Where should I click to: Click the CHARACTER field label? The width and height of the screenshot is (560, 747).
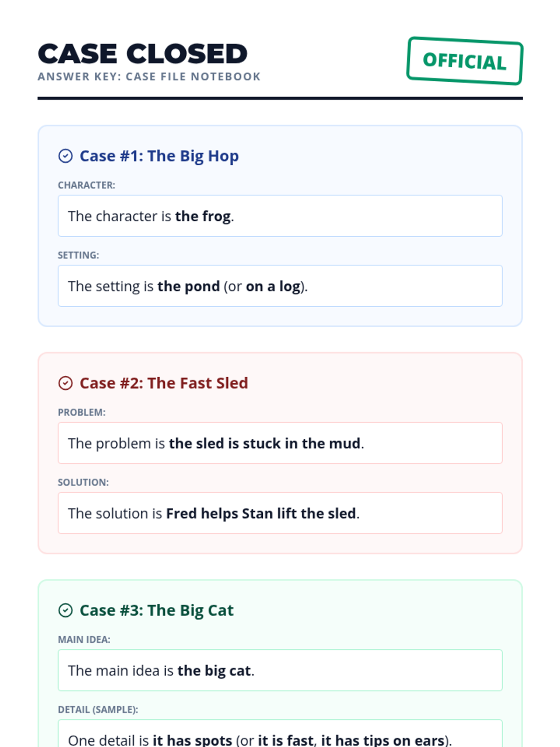pos(86,185)
